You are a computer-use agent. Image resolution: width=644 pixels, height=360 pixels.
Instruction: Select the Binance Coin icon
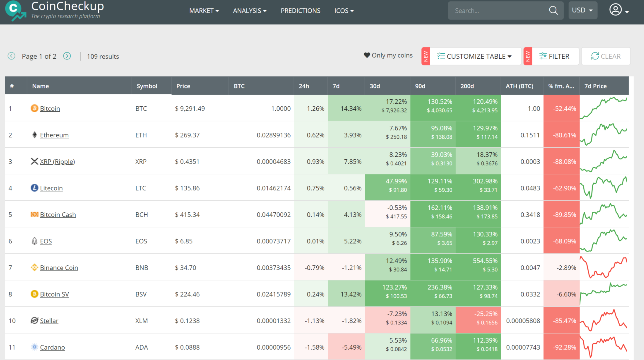tap(34, 267)
